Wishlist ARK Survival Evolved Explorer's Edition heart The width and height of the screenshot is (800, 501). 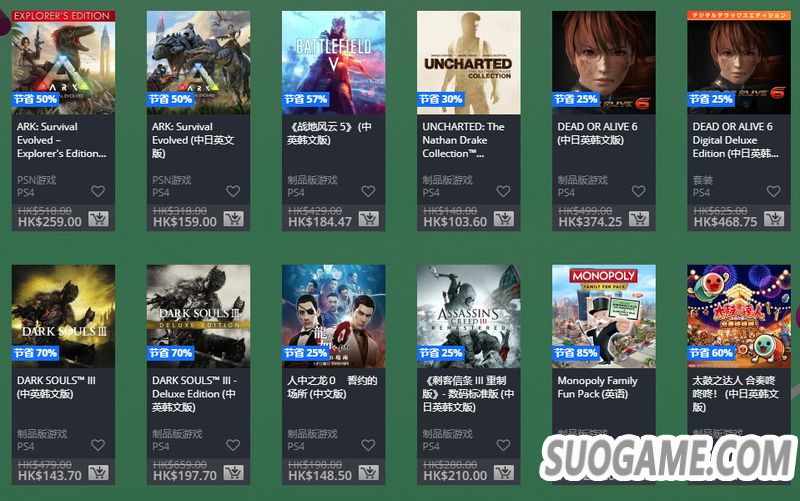(x=98, y=191)
